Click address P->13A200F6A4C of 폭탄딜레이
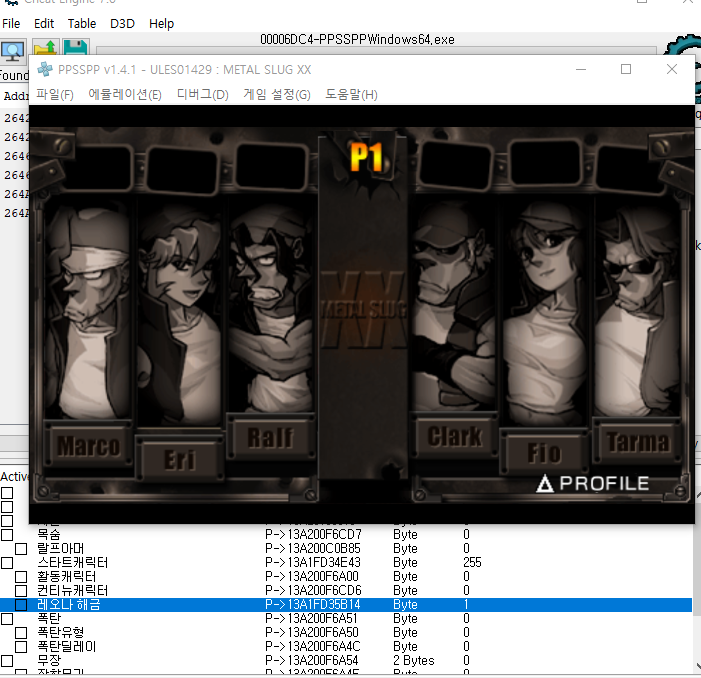701x678 pixels. point(312,647)
